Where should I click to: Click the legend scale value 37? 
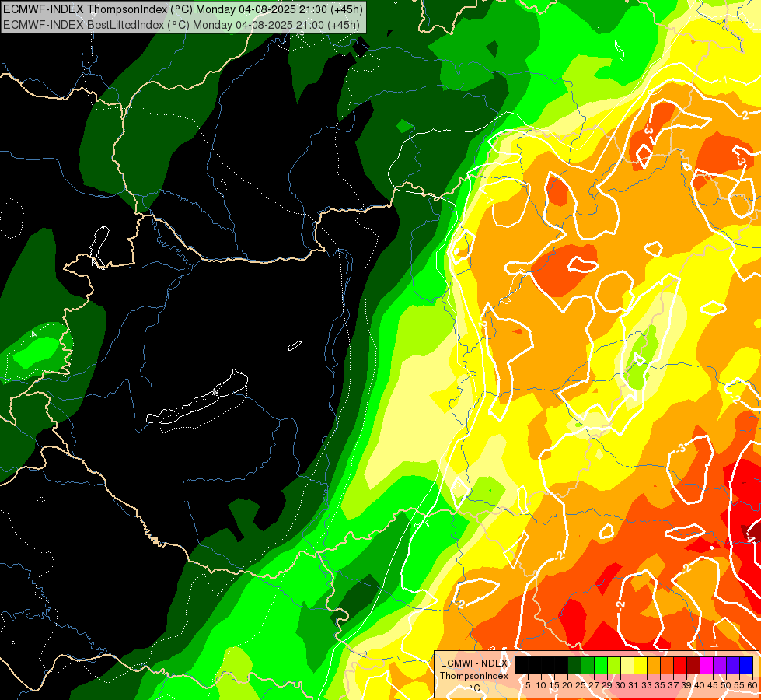pos(673,685)
